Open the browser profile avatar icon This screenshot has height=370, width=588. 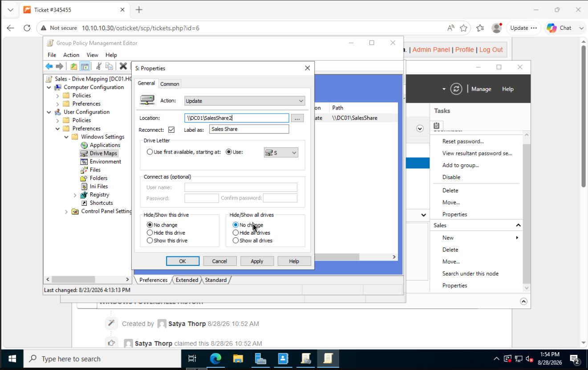point(497,28)
